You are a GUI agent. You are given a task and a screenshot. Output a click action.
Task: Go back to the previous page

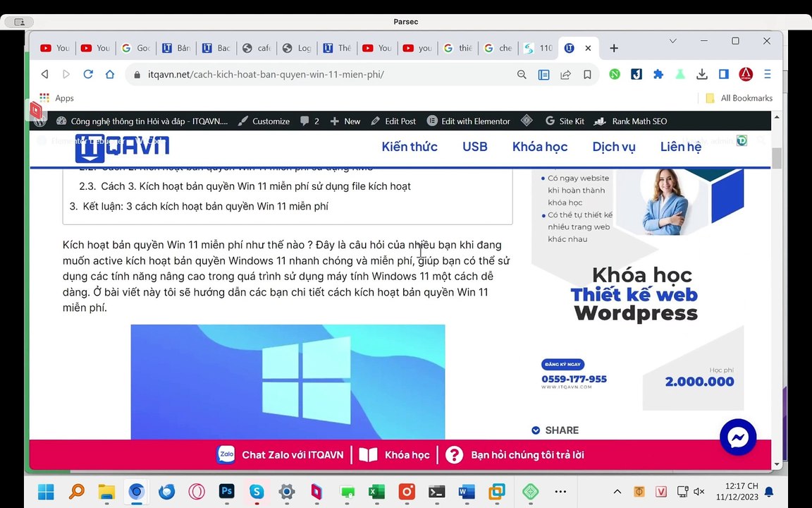coord(45,75)
